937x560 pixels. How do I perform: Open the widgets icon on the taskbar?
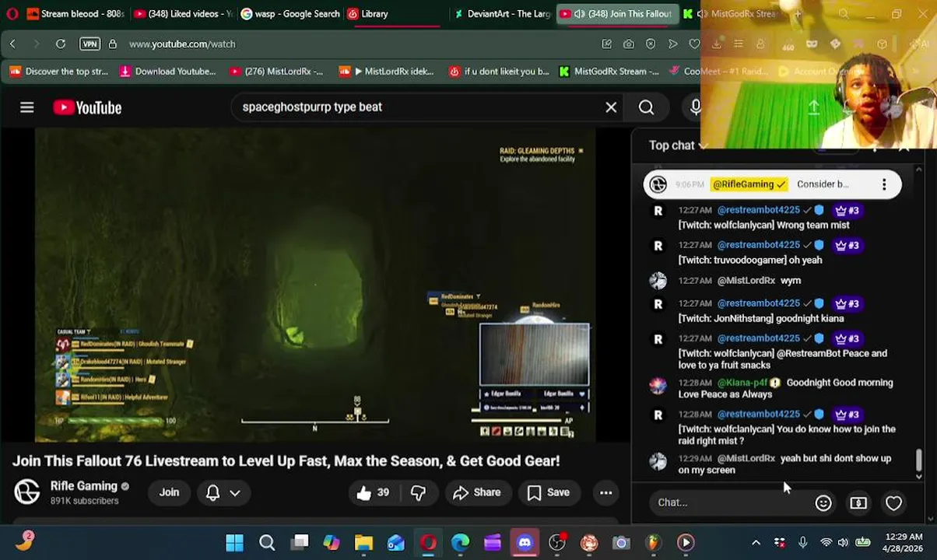(25, 541)
